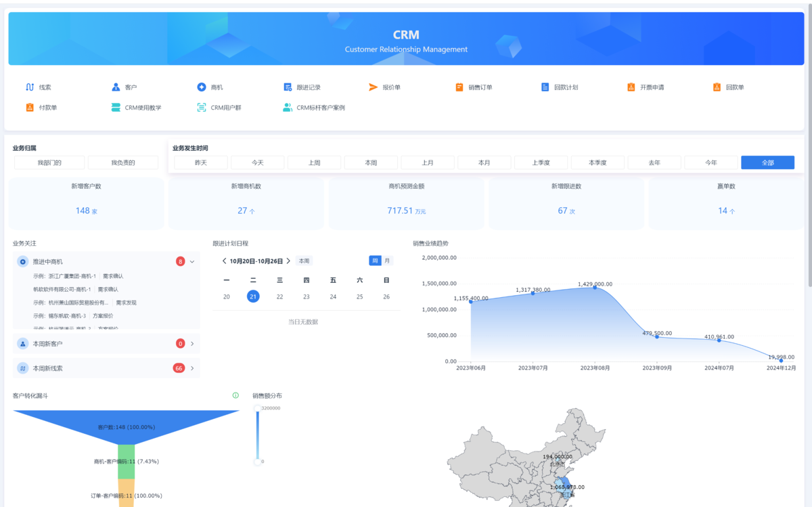Click the 2024年07月 data point 410,961.00
Image resolution: width=812 pixels, height=507 pixels.
719,340
